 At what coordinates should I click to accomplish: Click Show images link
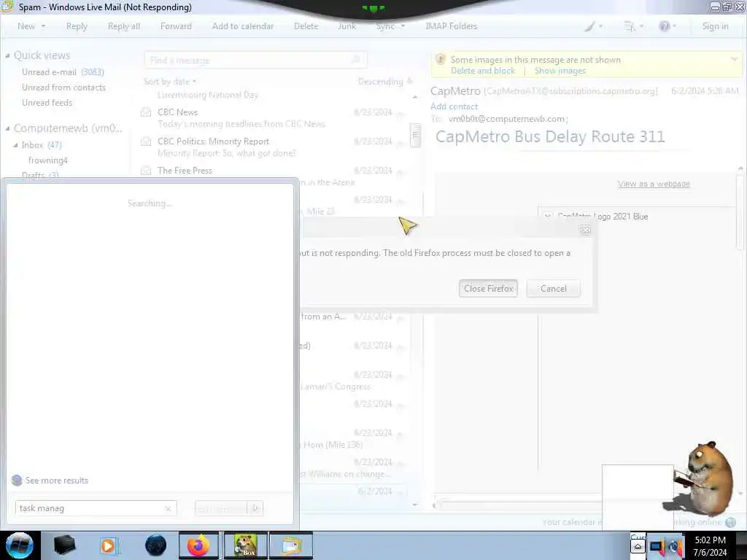[560, 71]
